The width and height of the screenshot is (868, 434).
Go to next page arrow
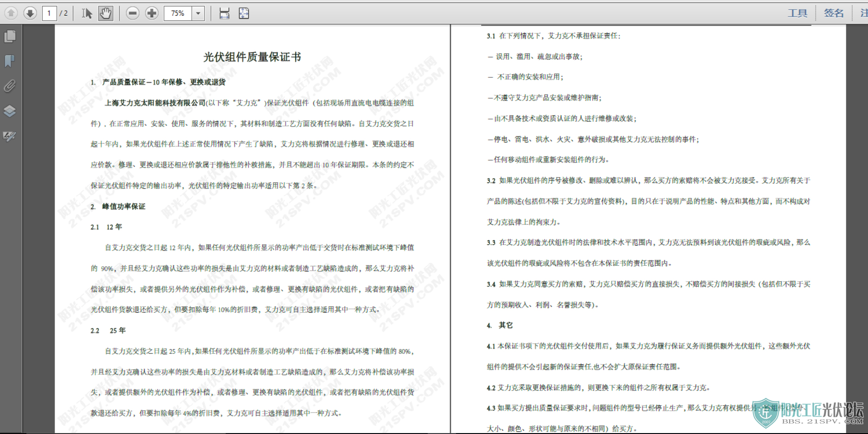(x=30, y=13)
